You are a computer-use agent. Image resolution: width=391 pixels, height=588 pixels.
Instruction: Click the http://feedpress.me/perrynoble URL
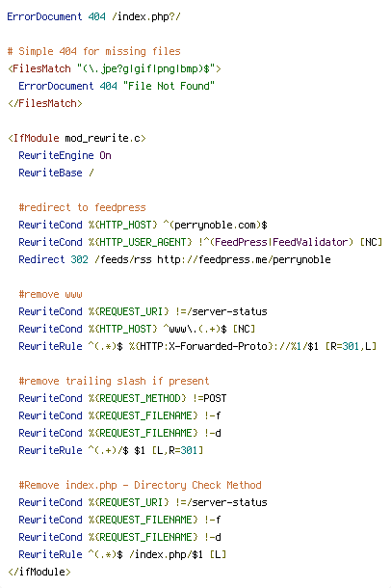coord(244,259)
